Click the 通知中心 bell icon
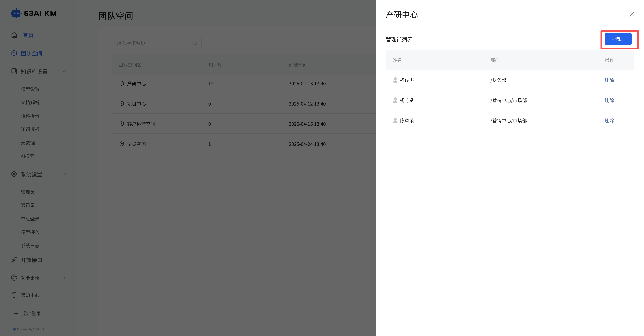The image size is (644, 336). point(14,295)
